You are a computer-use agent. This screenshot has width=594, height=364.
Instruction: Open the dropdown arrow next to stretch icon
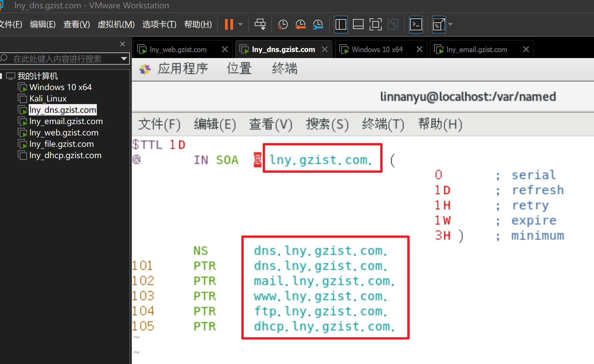pos(450,24)
